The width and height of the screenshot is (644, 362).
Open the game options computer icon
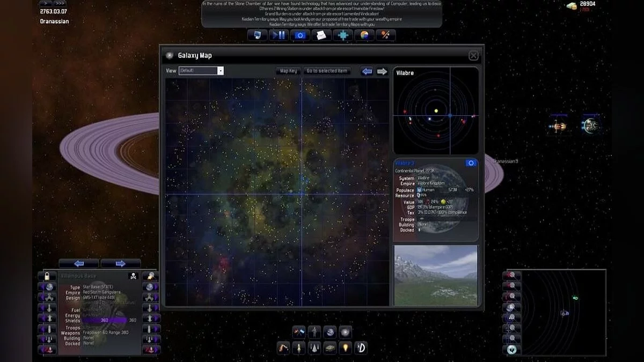coord(258,35)
